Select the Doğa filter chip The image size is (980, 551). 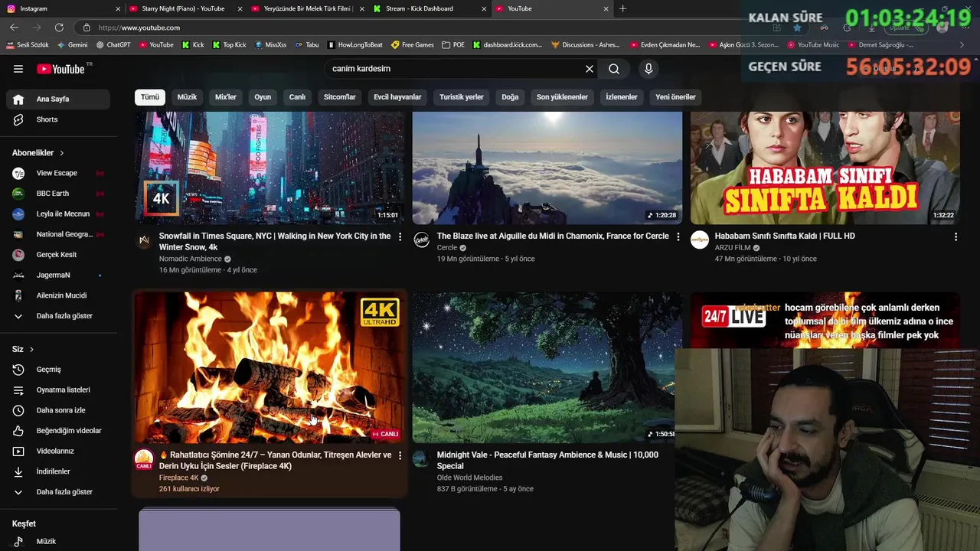(510, 97)
